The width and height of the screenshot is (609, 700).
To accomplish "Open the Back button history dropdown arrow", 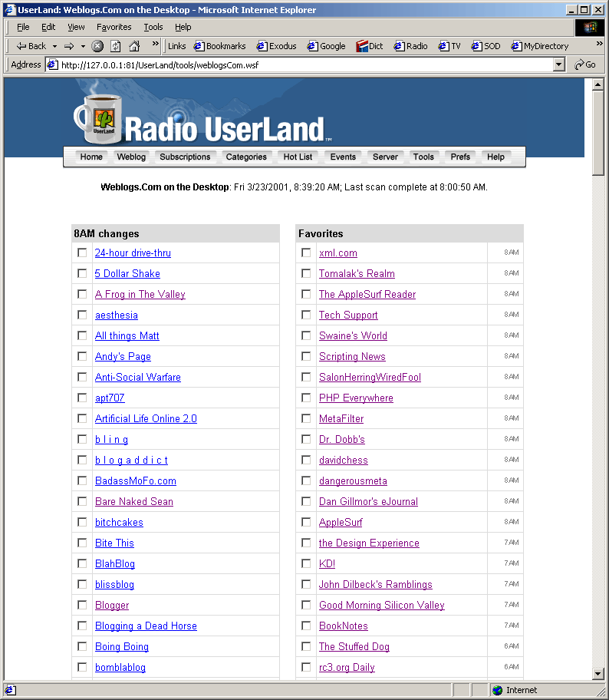I will point(54,46).
